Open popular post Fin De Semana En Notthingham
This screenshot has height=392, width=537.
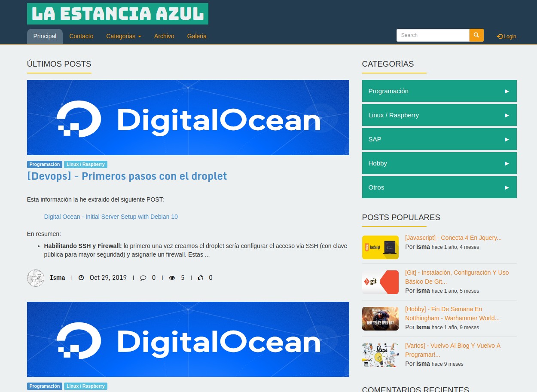[x=452, y=314]
